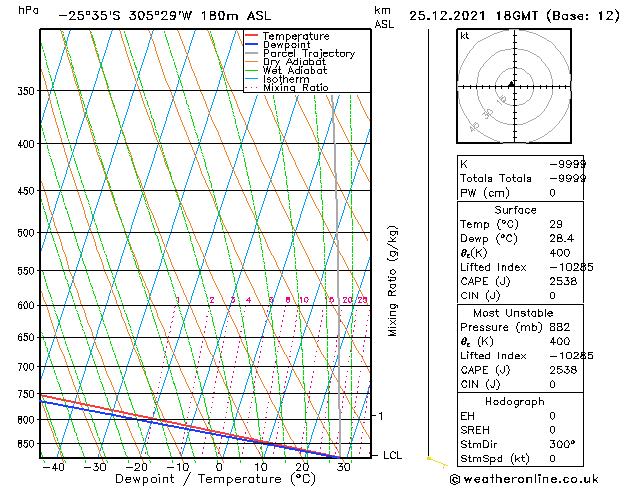Screen dimensions: 629x486
Task: Click the 850 hPa pressure label
Action: click(26, 444)
